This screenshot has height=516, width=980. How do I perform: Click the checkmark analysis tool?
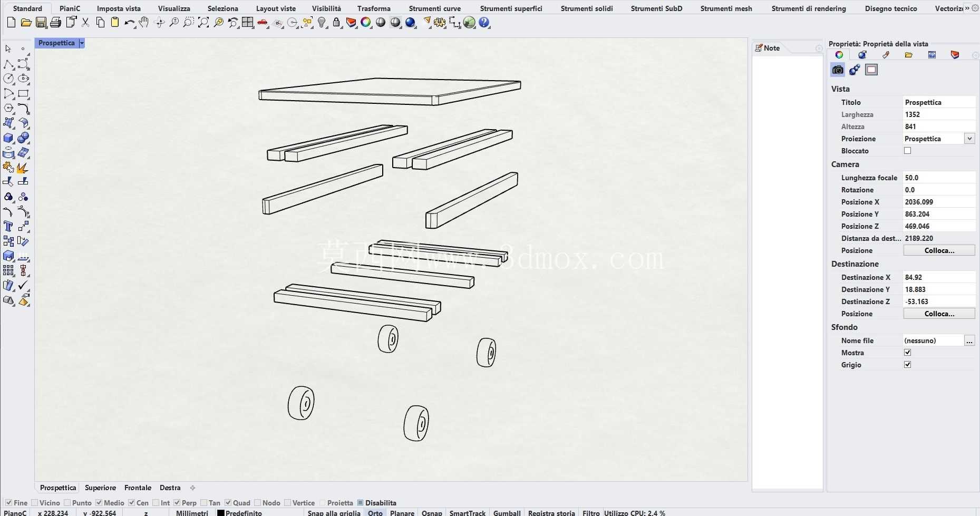point(23,286)
